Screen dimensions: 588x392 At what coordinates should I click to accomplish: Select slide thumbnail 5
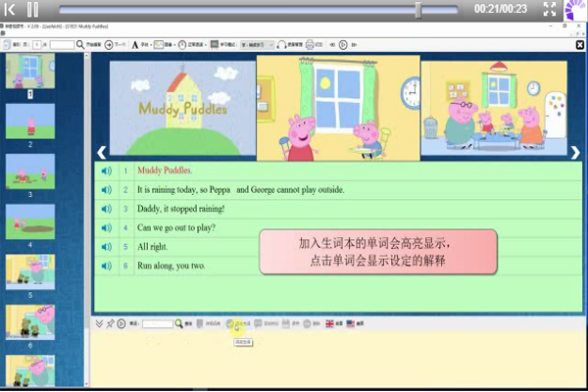(30, 272)
